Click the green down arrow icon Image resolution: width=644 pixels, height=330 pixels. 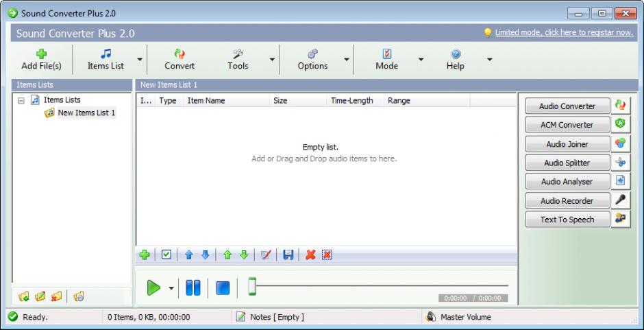pyautogui.click(x=244, y=255)
